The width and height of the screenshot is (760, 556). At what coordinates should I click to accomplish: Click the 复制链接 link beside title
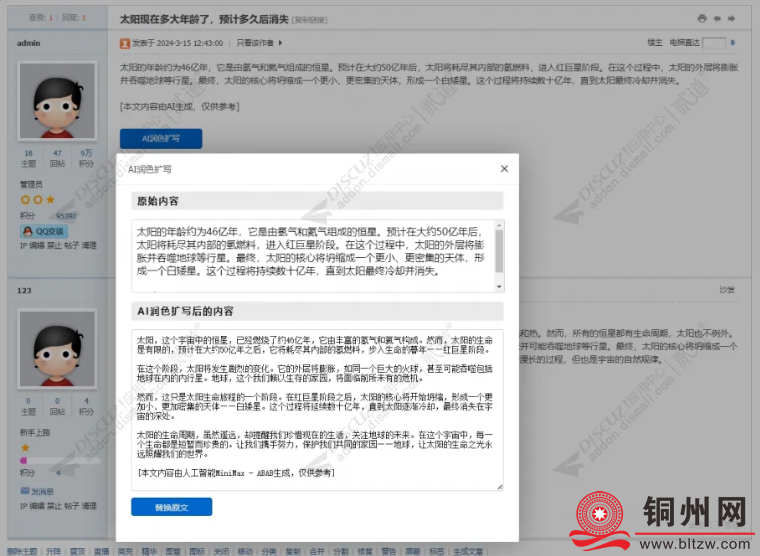click(310, 20)
